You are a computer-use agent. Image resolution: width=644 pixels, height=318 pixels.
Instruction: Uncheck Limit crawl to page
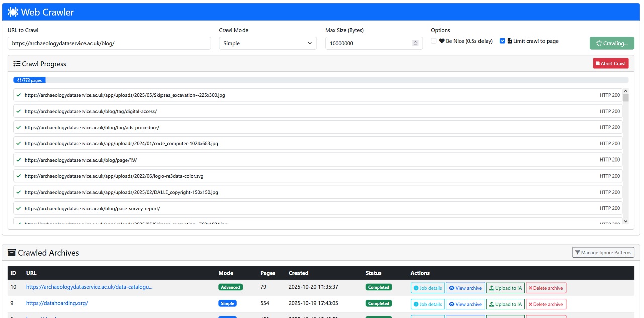502,41
